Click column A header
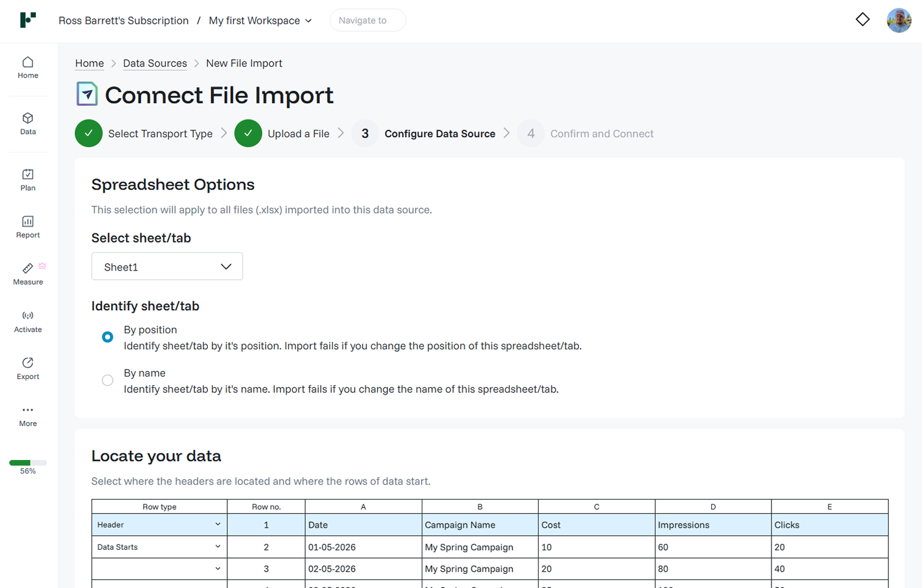Image resolution: width=922 pixels, height=588 pixels. (363, 506)
